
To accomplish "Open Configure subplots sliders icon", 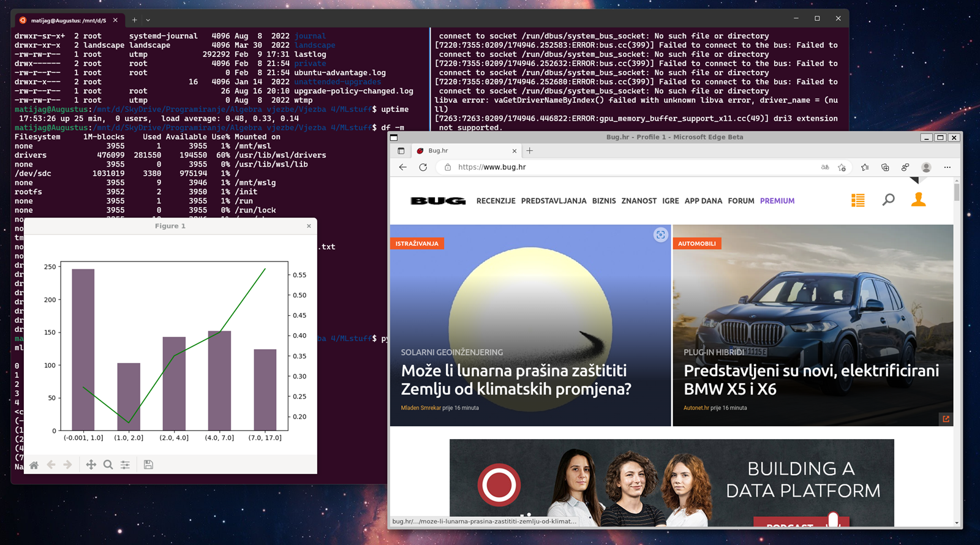I will tap(125, 465).
